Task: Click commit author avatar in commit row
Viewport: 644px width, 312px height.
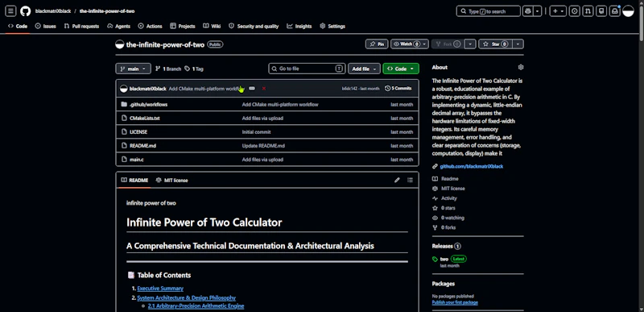Action: 124,89
